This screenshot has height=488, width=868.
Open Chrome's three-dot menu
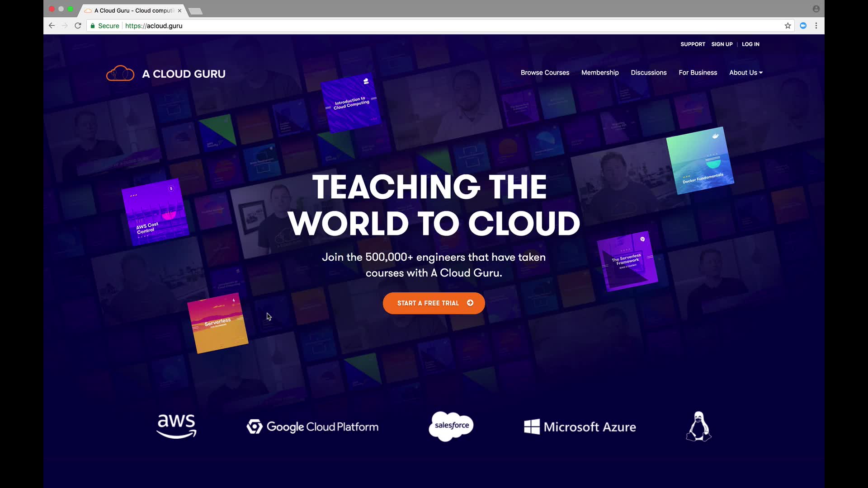click(x=816, y=26)
